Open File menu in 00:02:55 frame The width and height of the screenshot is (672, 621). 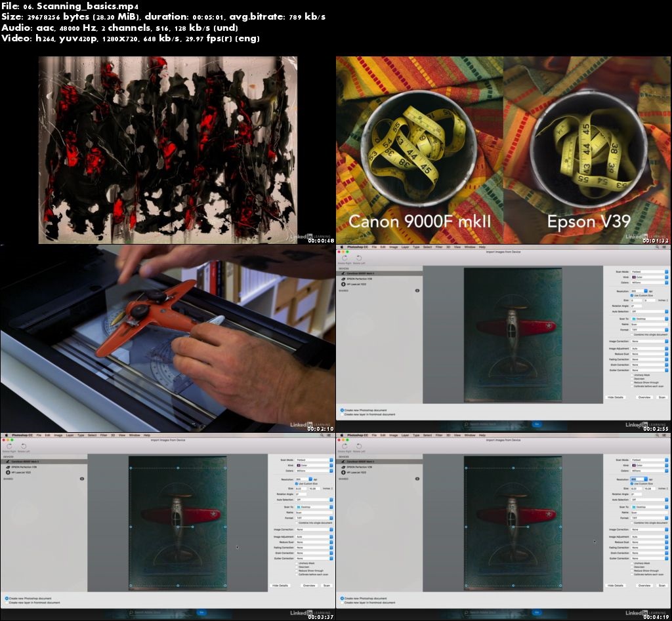(374, 247)
